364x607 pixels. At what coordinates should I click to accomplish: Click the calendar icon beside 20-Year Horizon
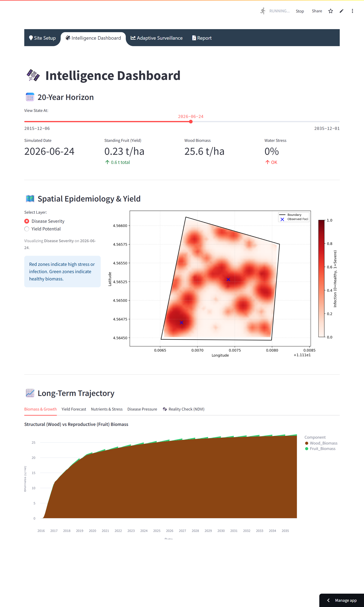30,97
